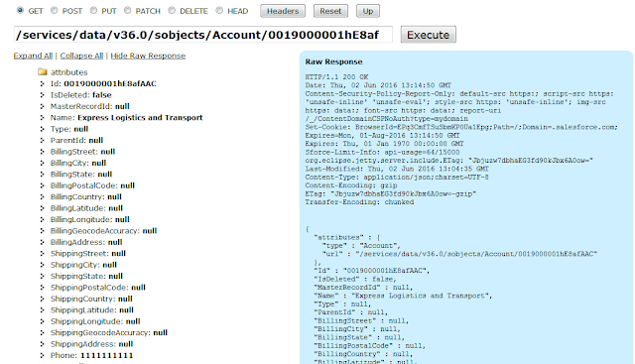The height and width of the screenshot is (364, 635).
Task: Pick the HEAD request method
Action: (x=219, y=11)
